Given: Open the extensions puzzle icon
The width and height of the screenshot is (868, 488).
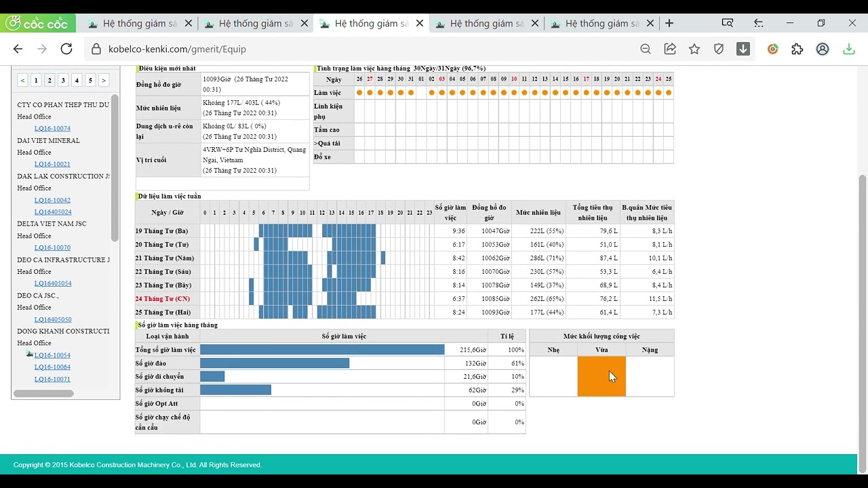Looking at the screenshot, I should point(797,49).
